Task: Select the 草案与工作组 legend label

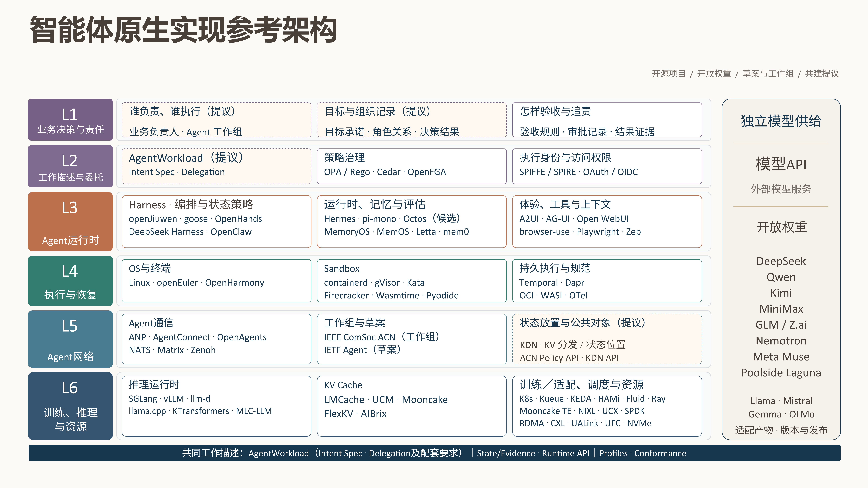Action: pos(768,74)
